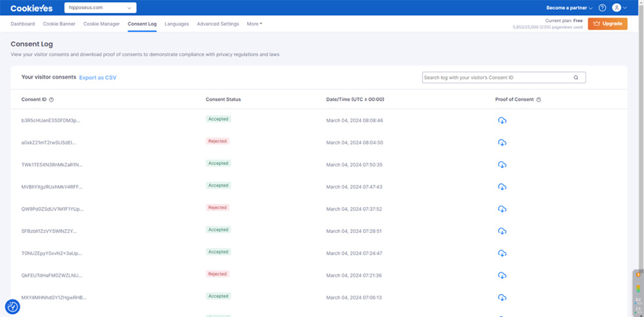Switch to the Cookie Manager tab
The height and width of the screenshot is (317, 644).
(x=101, y=24)
